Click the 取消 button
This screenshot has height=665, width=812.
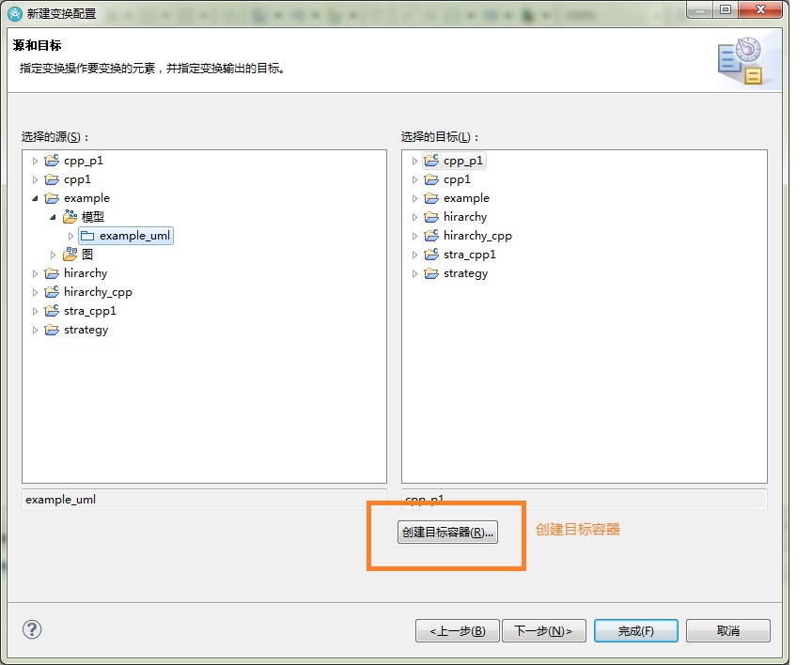coord(727,630)
